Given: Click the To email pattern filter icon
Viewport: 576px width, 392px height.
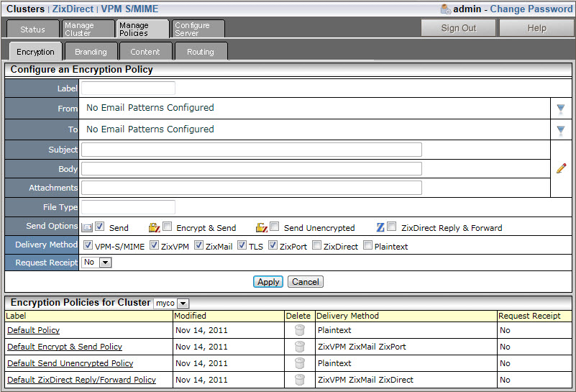Looking at the screenshot, I should pos(561,130).
